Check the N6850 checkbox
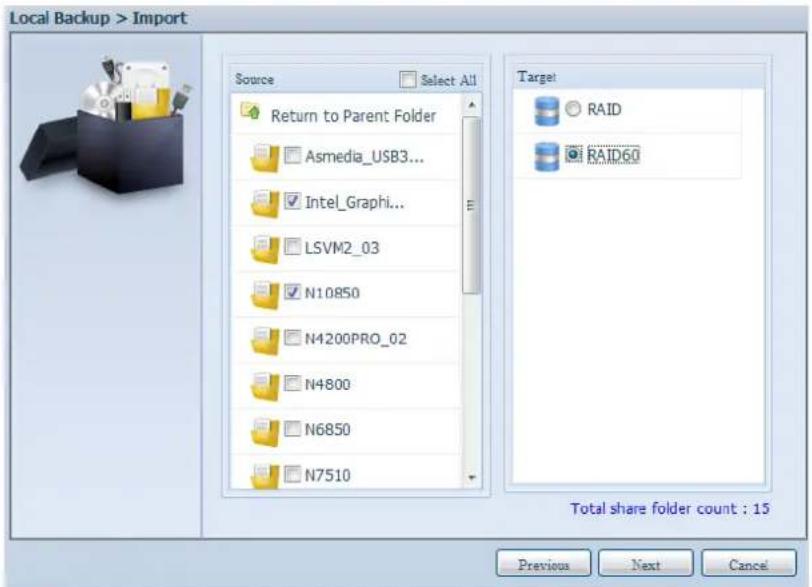 (293, 429)
